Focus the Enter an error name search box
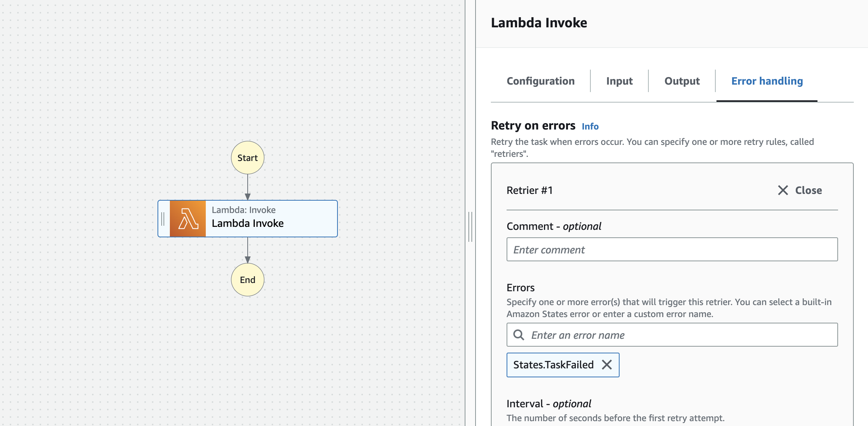 point(672,335)
